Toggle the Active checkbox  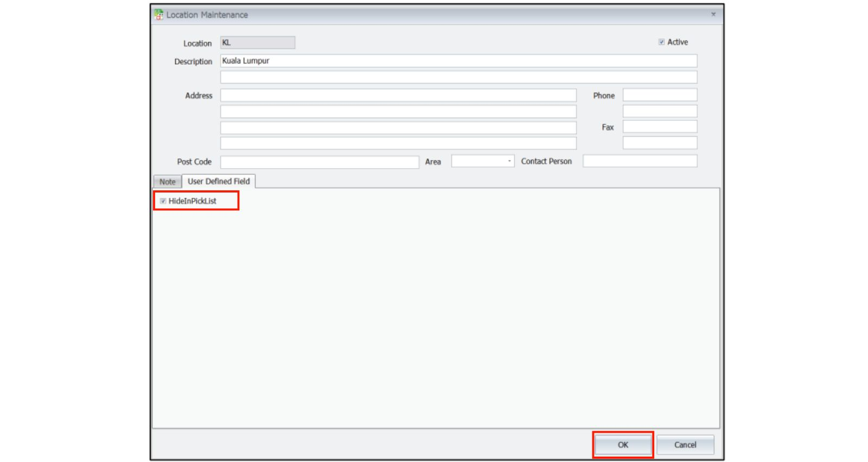661,42
